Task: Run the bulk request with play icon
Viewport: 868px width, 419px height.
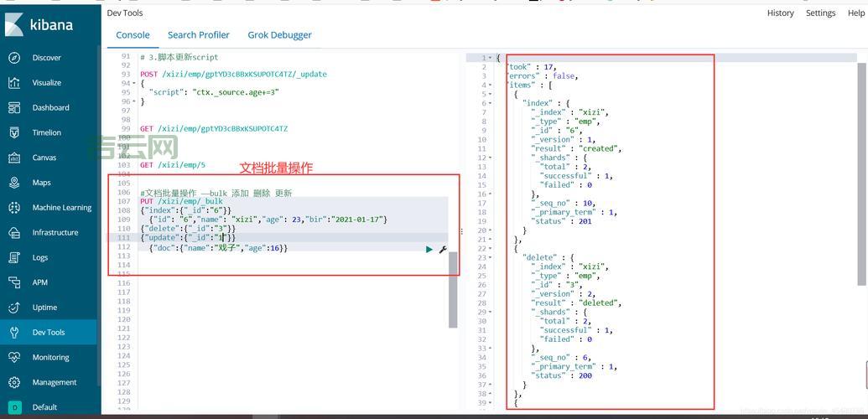Action: (x=429, y=249)
